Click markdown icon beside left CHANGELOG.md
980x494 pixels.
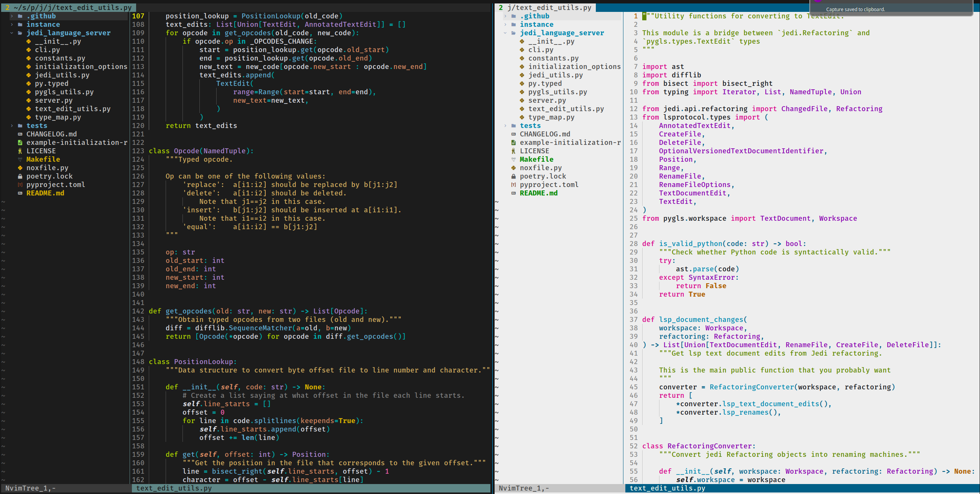pos(20,134)
